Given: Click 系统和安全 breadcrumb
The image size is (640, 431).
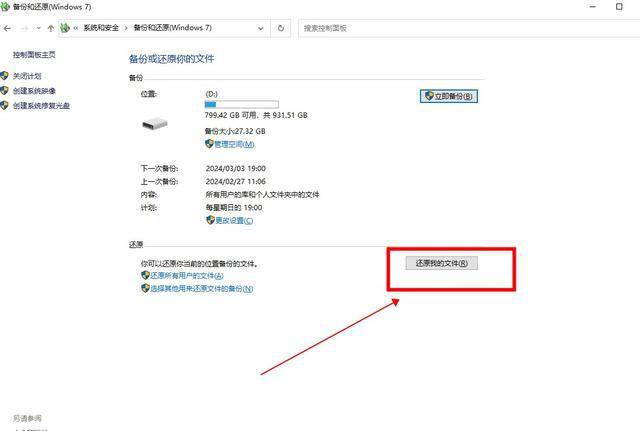Looking at the screenshot, I should [x=101, y=28].
